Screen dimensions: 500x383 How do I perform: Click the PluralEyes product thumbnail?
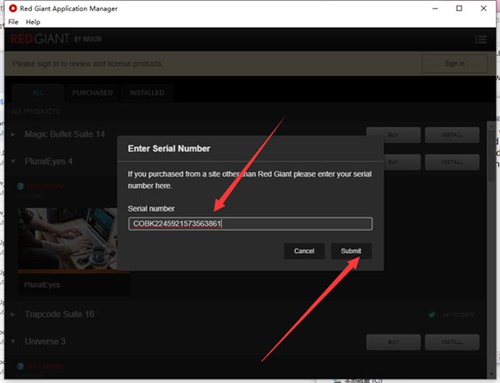point(68,238)
